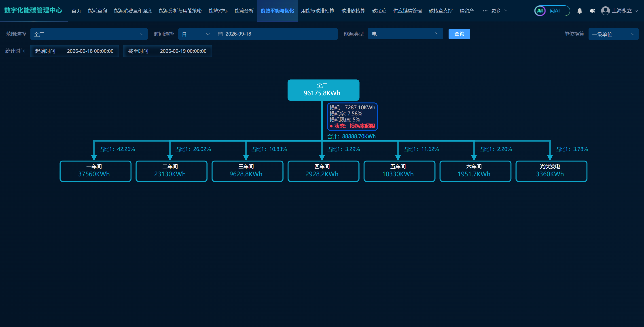Select the 一车间 37560KWh node
Viewport: 644px width, 327px height.
coord(95,171)
